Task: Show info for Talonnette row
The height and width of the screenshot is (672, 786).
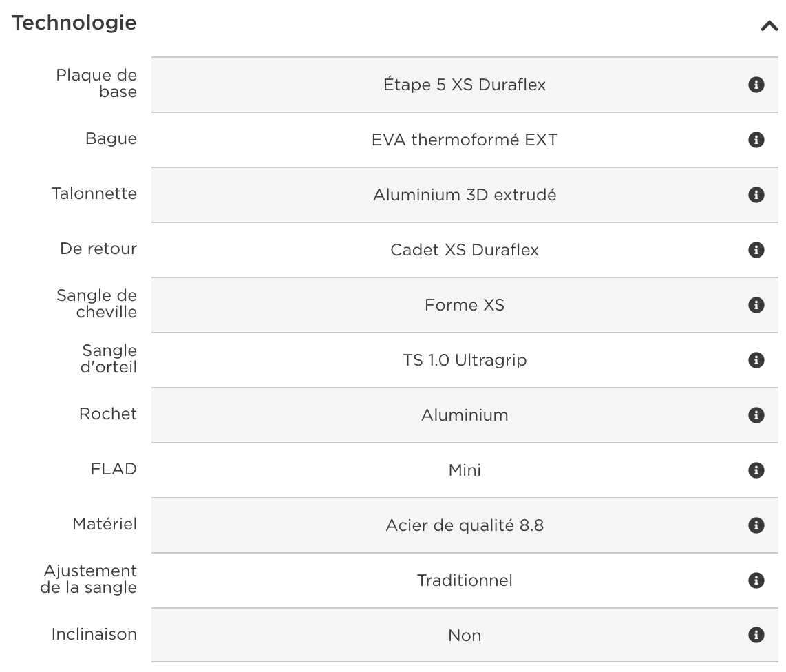Action: (x=756, y=195)
